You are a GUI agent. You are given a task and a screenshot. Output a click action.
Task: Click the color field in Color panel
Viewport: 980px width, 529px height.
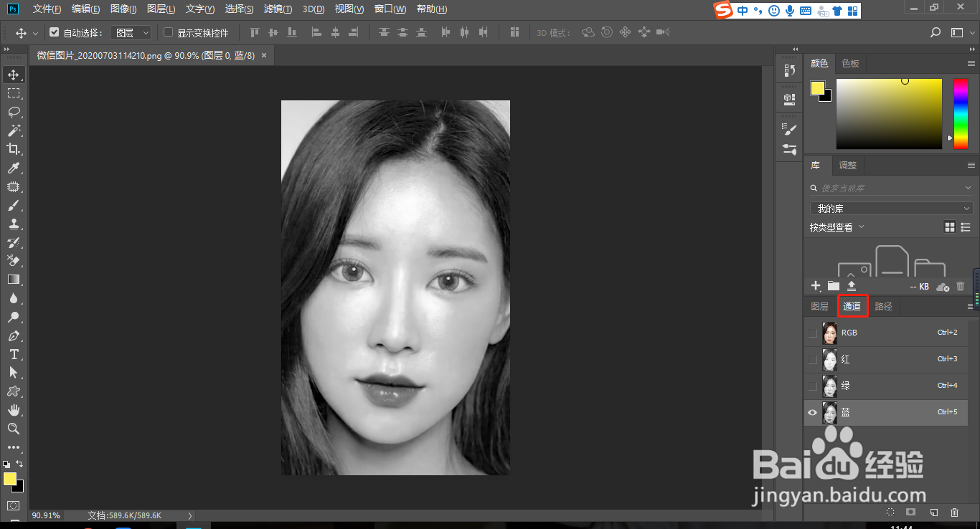pyautogui.click(x=889, y=114)
